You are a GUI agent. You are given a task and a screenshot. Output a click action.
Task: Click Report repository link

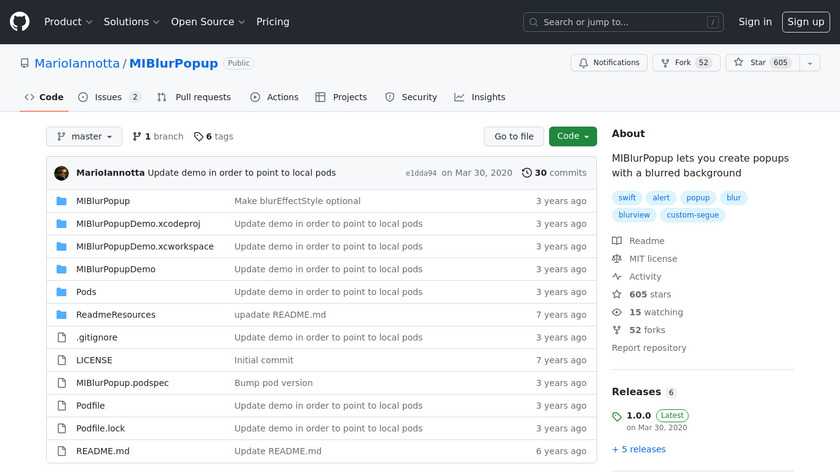point(649,348)
